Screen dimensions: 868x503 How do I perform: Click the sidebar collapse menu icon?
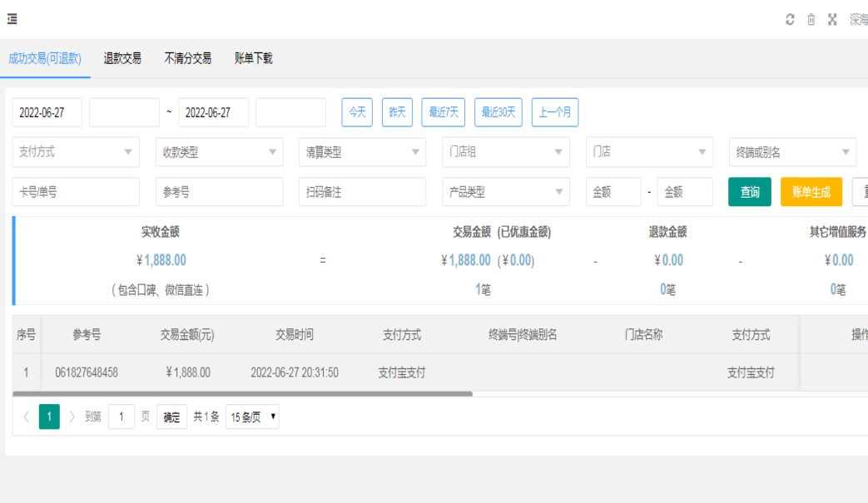coord(12,19)
